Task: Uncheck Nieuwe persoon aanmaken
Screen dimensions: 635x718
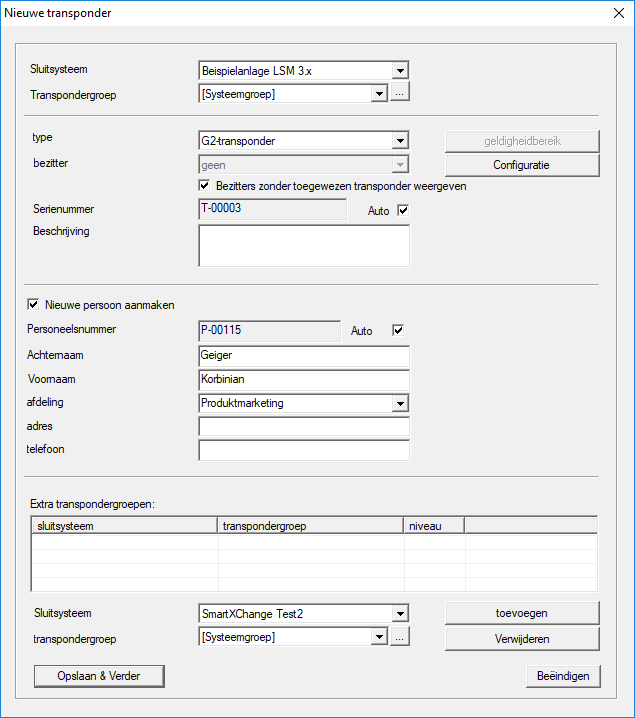Action: tap(34, 304)
